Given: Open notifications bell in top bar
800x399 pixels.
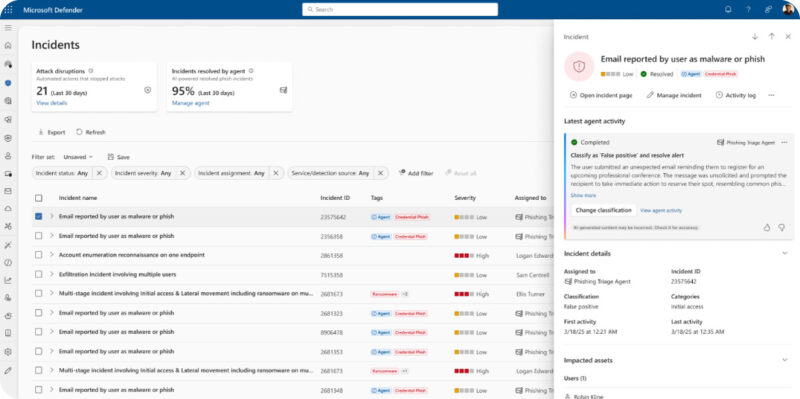Looking at the screenshot, I should pos(728,10).
